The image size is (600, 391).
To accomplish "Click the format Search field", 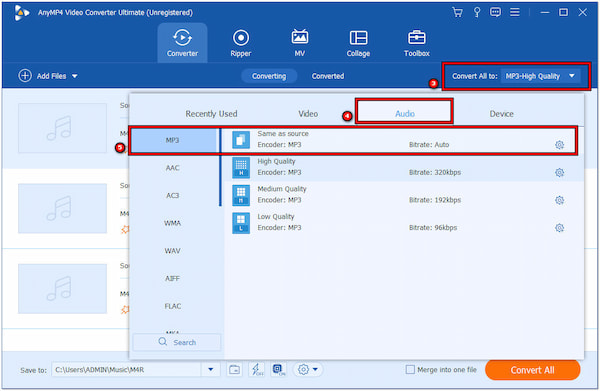I will tap(177, 342).
